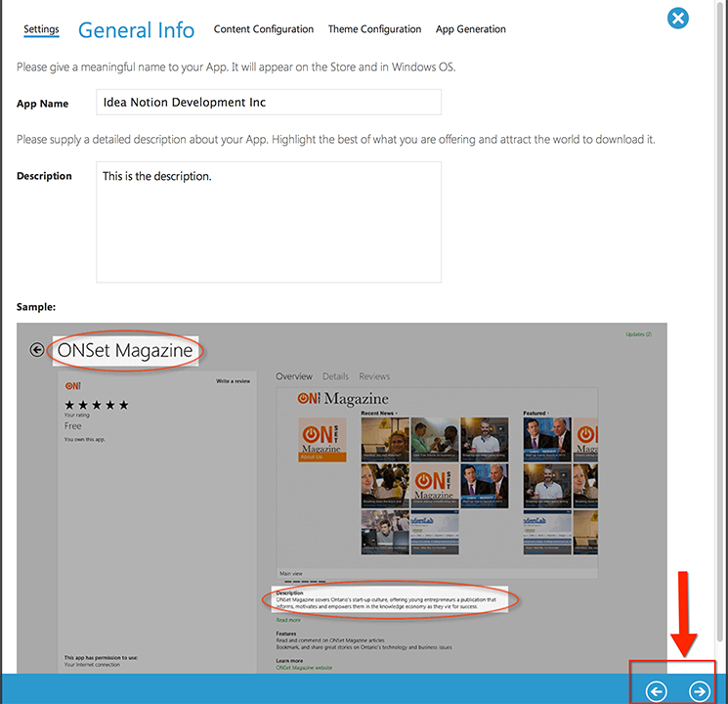
Task: Click the 'App Name' label
Action: 42,104
